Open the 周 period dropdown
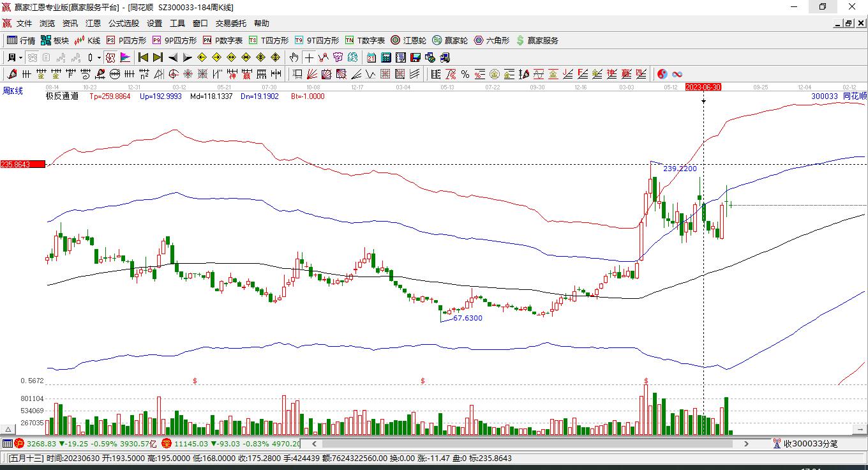The height and width of the screenshot is (470, 868). pyautogui.click(x=14, y=57)
